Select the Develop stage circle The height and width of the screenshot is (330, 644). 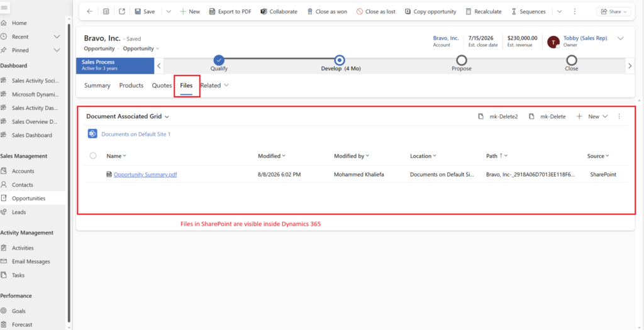coord(339,60)
